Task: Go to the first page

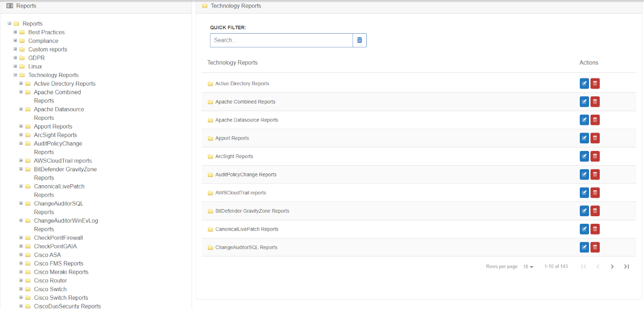Action: click(x=584, y=266)
